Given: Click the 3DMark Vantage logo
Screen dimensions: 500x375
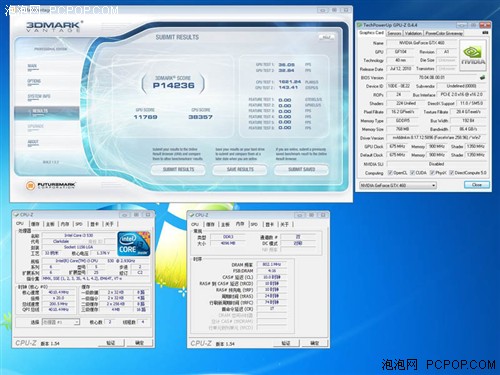Looking at the screenshot, I should point(54,26).
